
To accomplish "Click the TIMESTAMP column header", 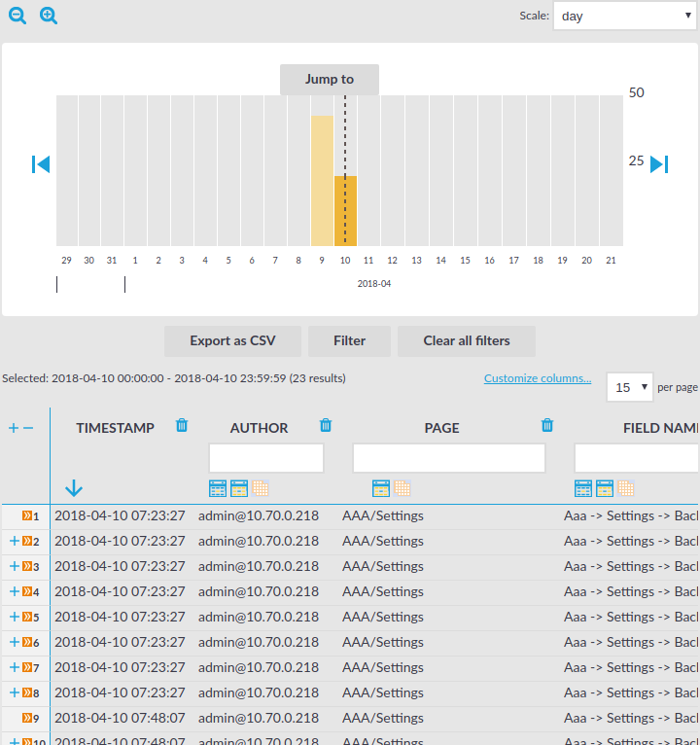I will click(x=116, y=428).
